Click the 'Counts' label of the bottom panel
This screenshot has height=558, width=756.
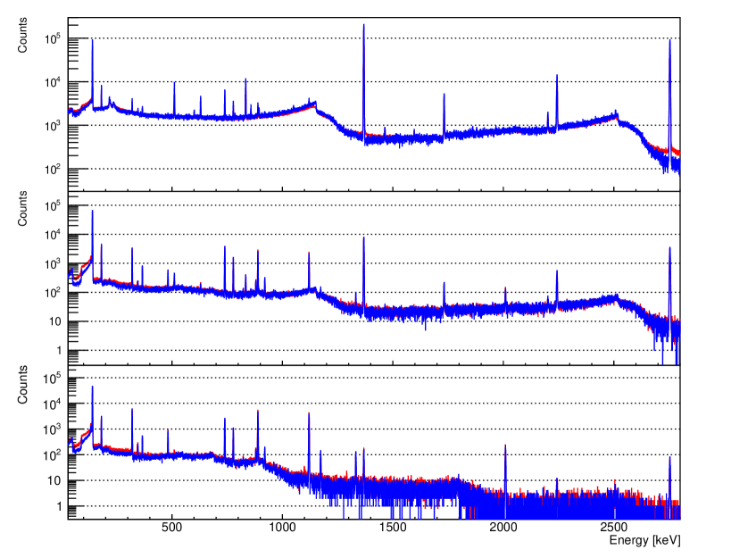[x=22, y=385]
